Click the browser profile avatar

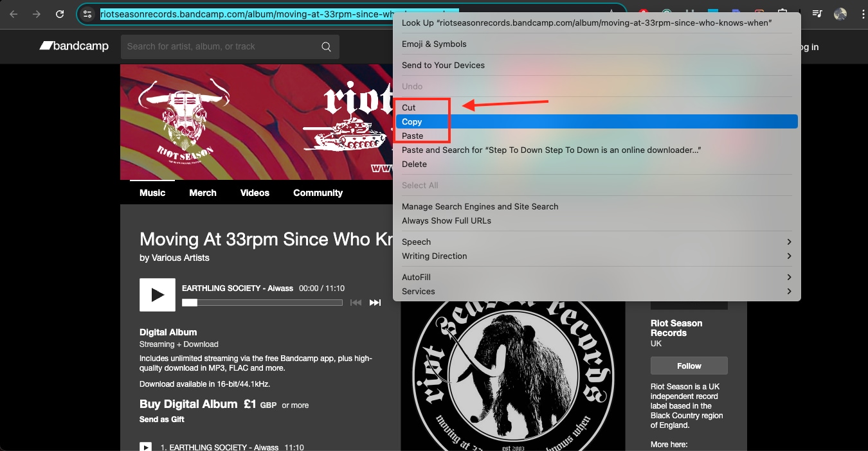[840, 13]
